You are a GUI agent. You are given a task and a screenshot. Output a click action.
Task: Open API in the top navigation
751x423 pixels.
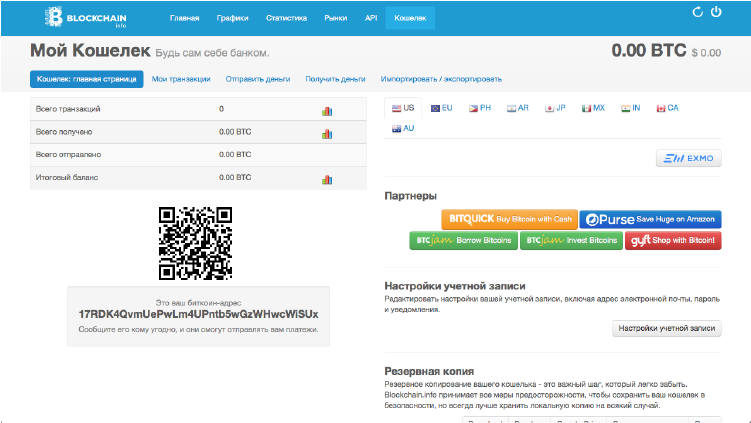[x=371, y=18]
